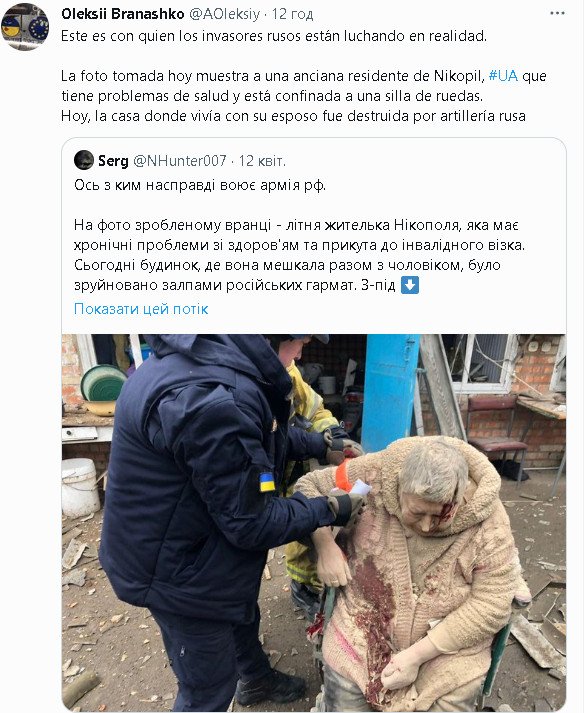Click the Serg display name
587x713 pixels.
tap(113, 161)
